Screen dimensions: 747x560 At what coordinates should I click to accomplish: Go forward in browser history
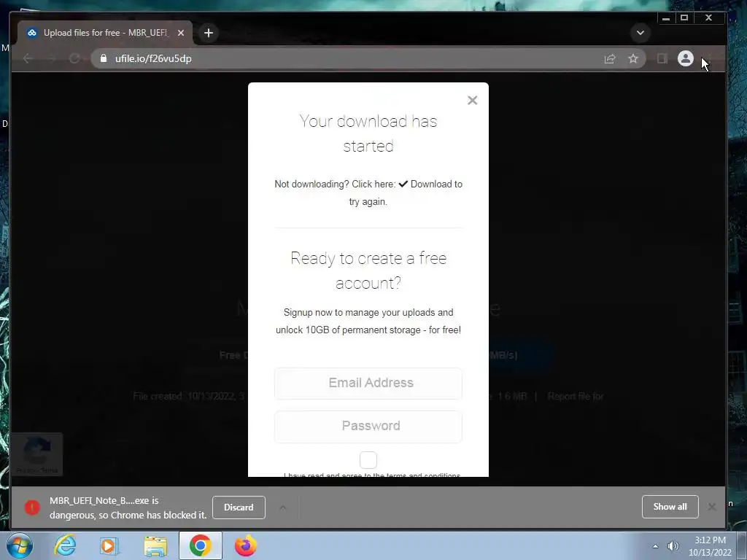(x=51, y=58)
